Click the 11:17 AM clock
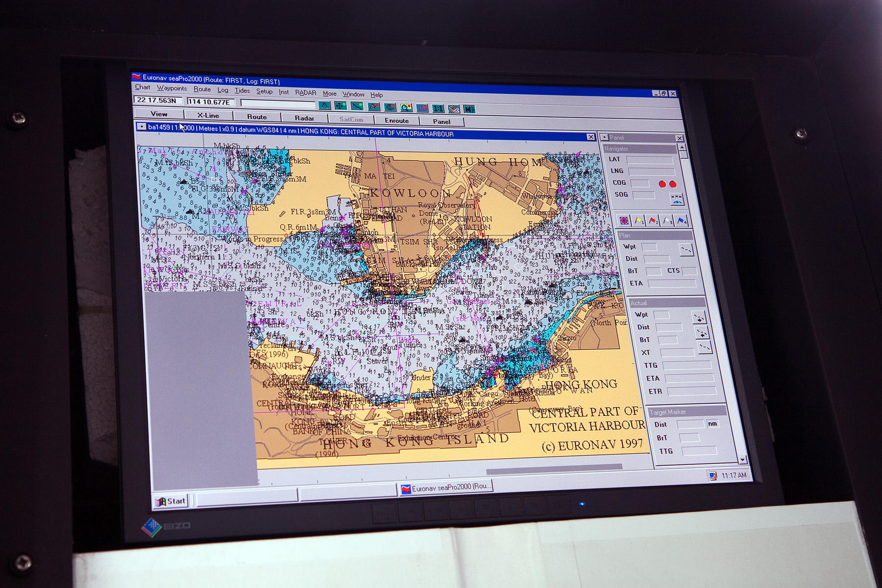The height and width of the screenshot is (588, 882). coord(734,475)
